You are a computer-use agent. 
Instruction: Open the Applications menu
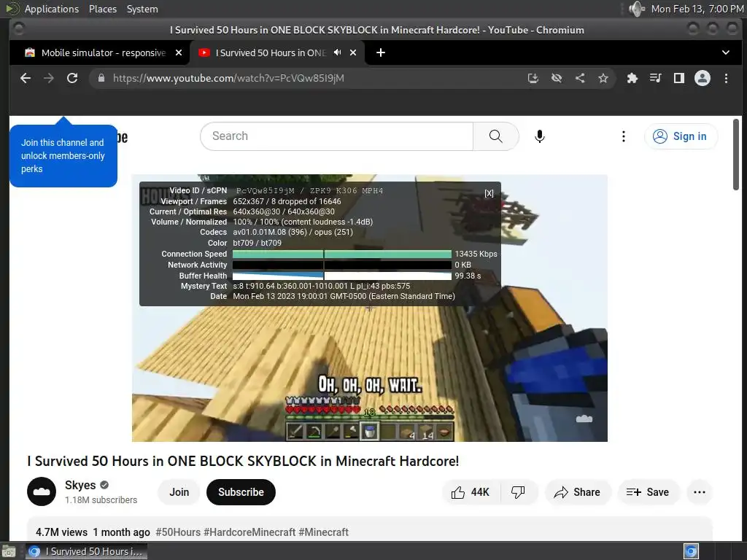[52, 9]
